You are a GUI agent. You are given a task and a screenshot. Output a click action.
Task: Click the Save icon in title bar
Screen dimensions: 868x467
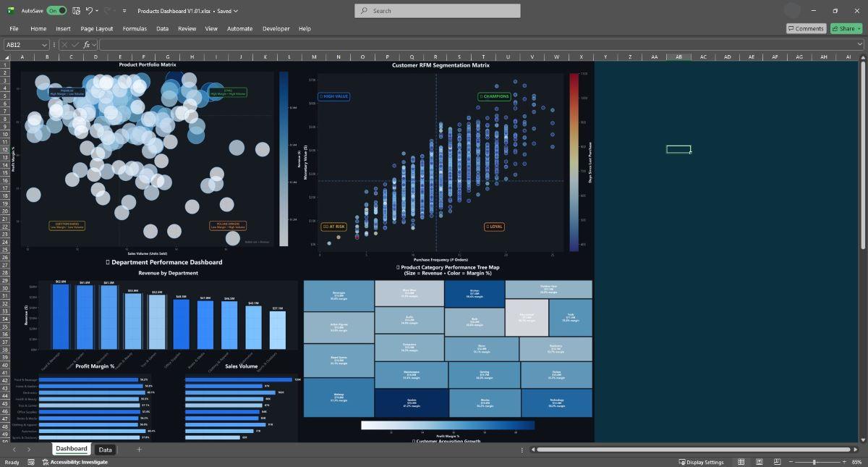(x=76, y=11)
